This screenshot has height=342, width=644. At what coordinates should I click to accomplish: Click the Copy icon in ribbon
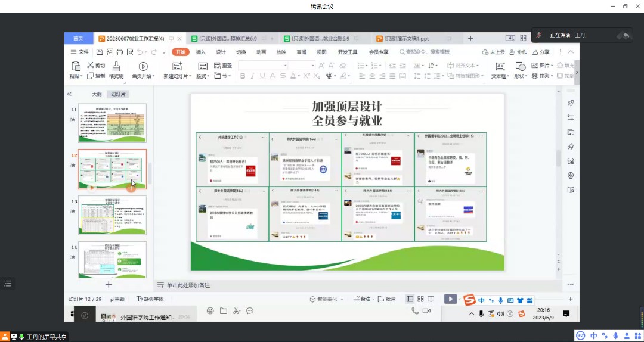tap(91, 76)
